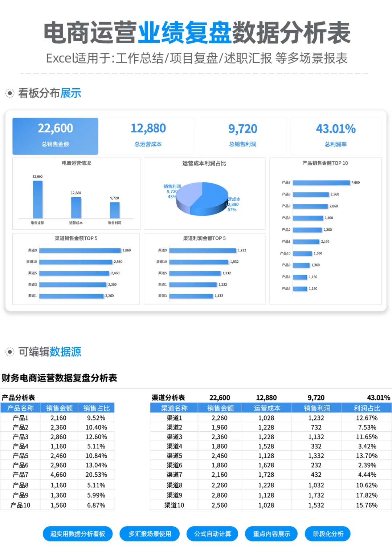Click the 公式自动计算 pill button
The image size is (392, 556).
click(x=212, y=534)
